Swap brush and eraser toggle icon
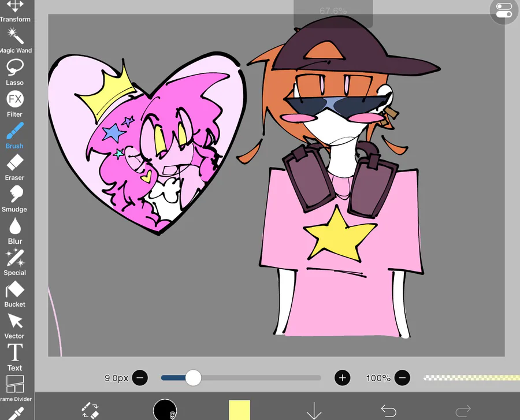 90,410
